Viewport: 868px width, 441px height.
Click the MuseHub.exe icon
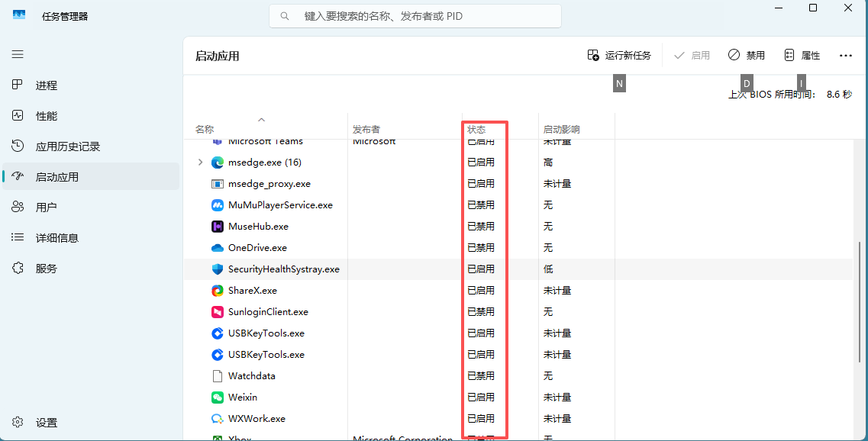217,227
